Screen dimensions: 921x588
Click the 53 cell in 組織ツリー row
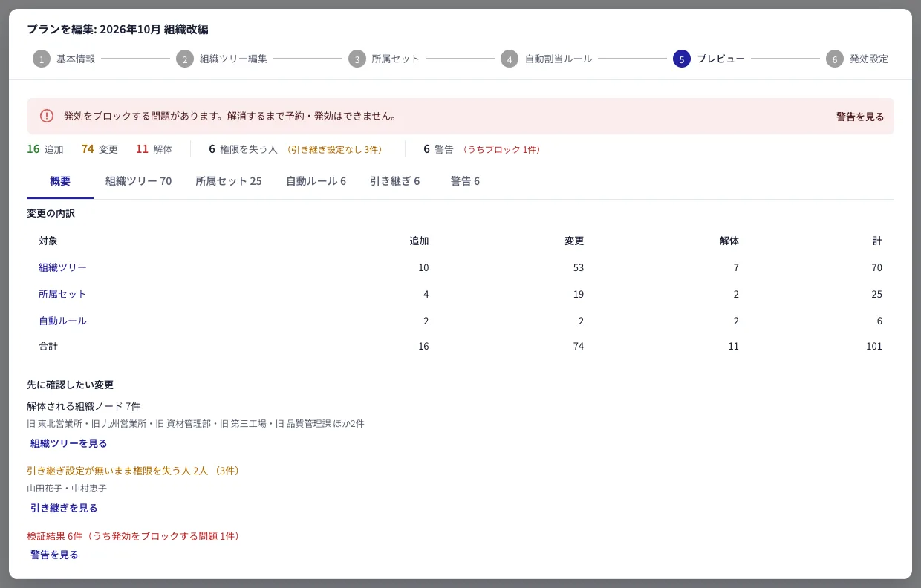tap(579, 267)
